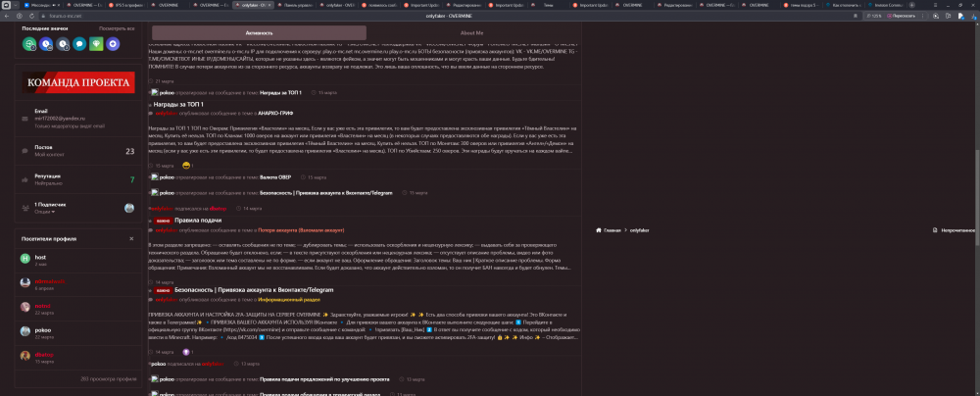Click the browser back arrow

pyautogui.click(x=7, y=15)
